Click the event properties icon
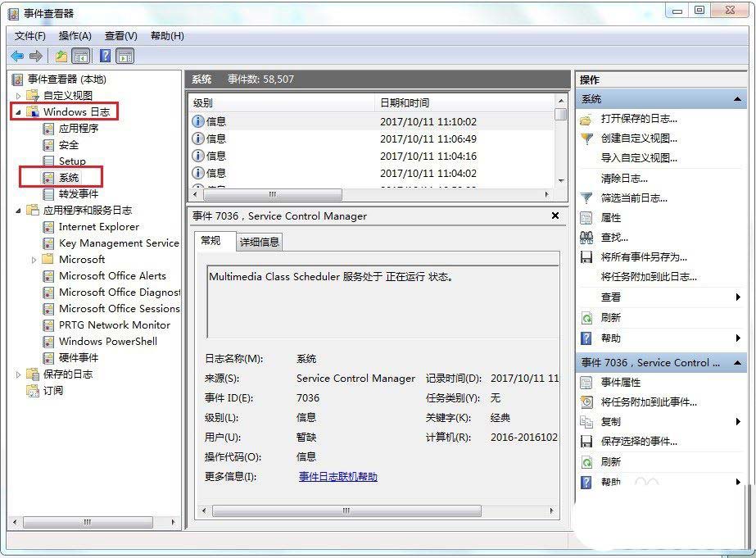Screen dimensions: 756x558 click(586, 383)
